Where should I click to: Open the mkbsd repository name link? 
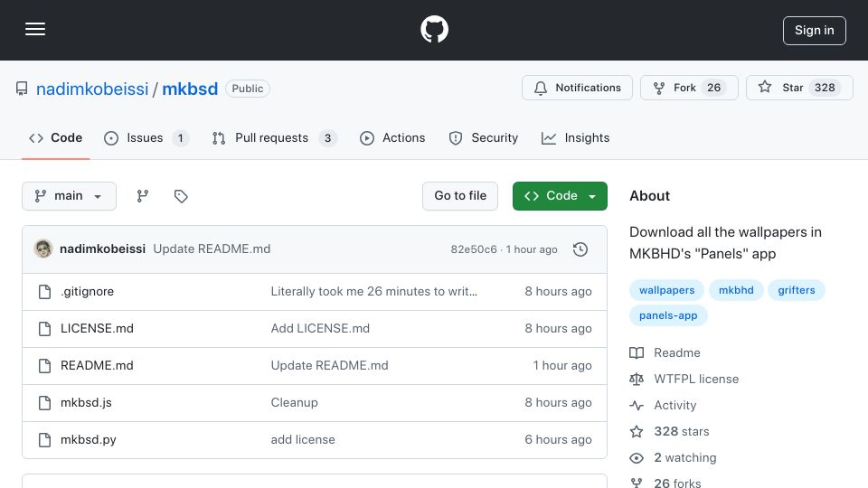tap(190, 89)
